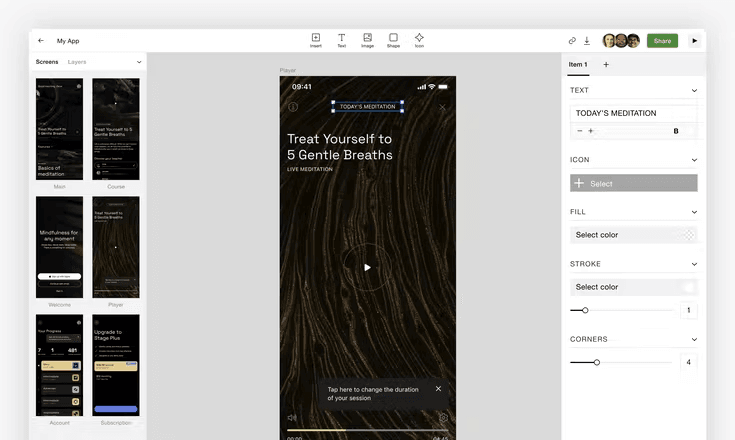Click the My App project title
Viewport: 735px width, 440px height.
[x=68, y=41]
